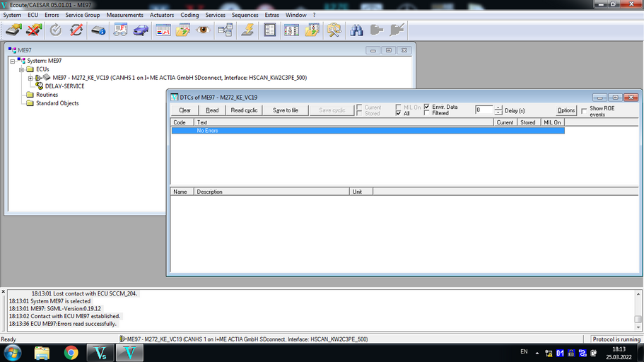The width and height of the screenshot is (644, 362).
Task: Click the crossed-out refresh arrows icon
Action: point(76,30)
